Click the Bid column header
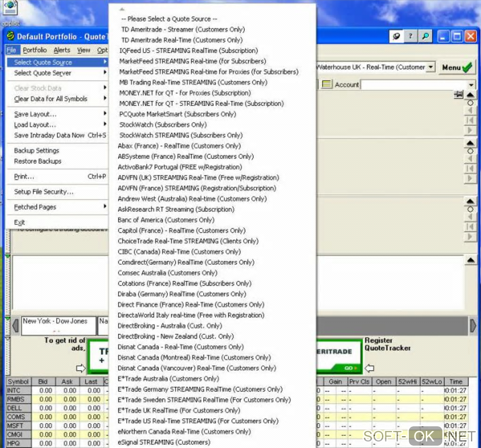Image resolution: width=481 pixels, height=448 pixels. pyautogui.click(x=43, y=382)
